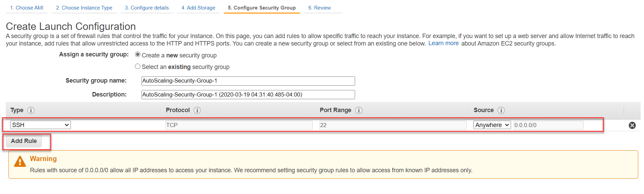644x194 pixels.
Task: Click the Security group name field
Action: point(248,81)
